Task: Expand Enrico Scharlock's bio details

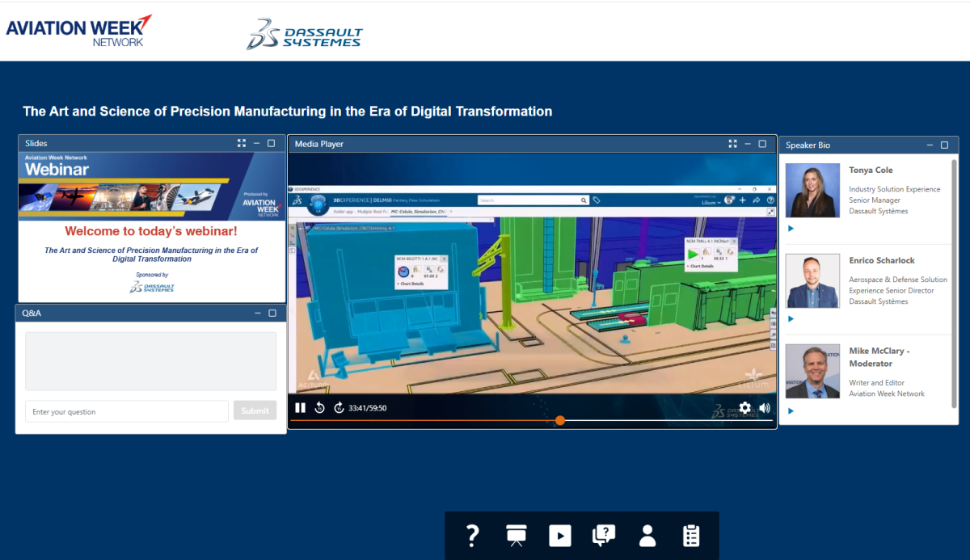Action: [x=791, y=319]
